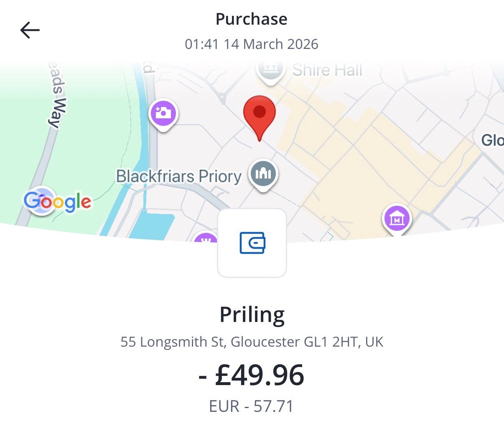
Task: Open the Priling merchant name
Action: coord(252,315)
